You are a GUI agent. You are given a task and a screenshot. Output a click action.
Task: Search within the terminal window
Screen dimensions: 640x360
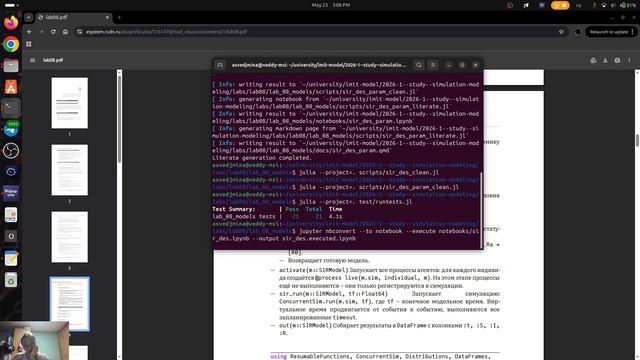[419, 65]
